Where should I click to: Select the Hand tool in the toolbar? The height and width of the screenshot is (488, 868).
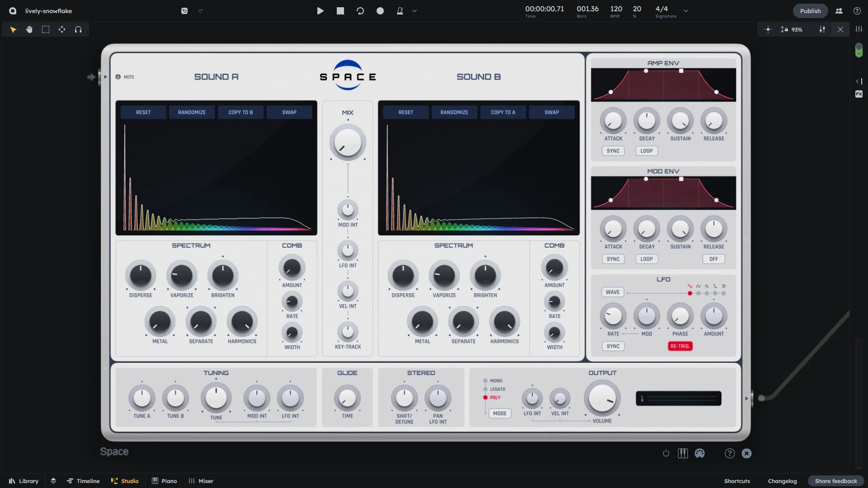[x=29, y=29]
